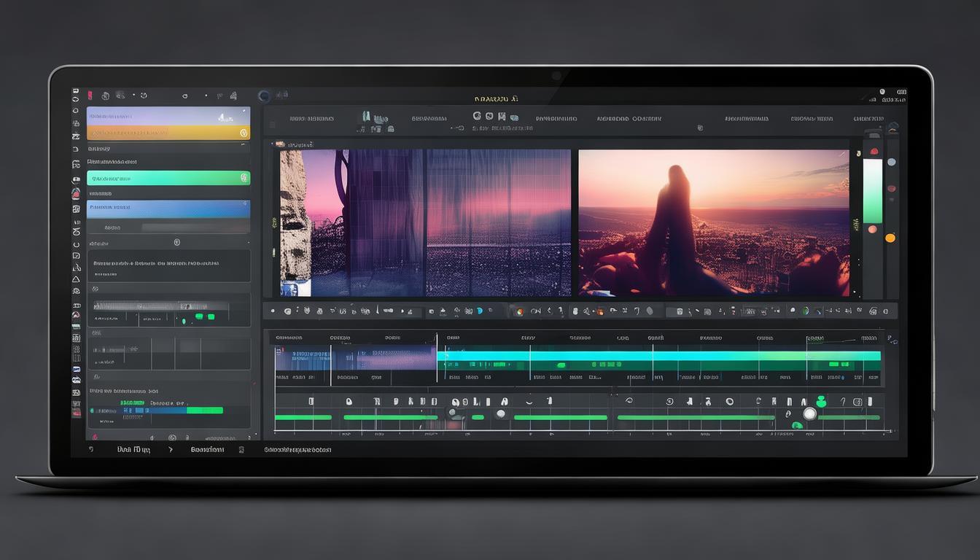The width and height of the screenshot is (980, 560).
Task: Toggle the circle icon on green gradient bar
Action: point(243,178)
